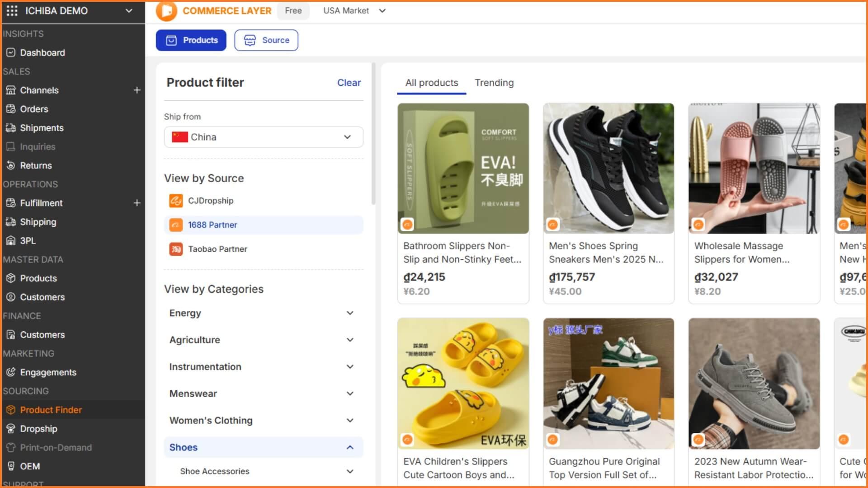Viewport: 868px width, 488px height.
Task: Open Shipments from the sidebar icon
Action: click(11, 128)
